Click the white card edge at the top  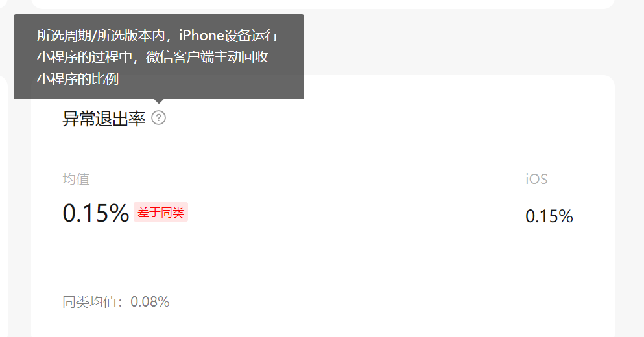pyautogui.click(x=323, y=4)
